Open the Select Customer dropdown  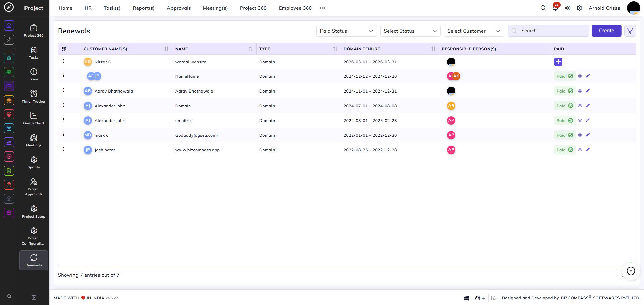474,31
